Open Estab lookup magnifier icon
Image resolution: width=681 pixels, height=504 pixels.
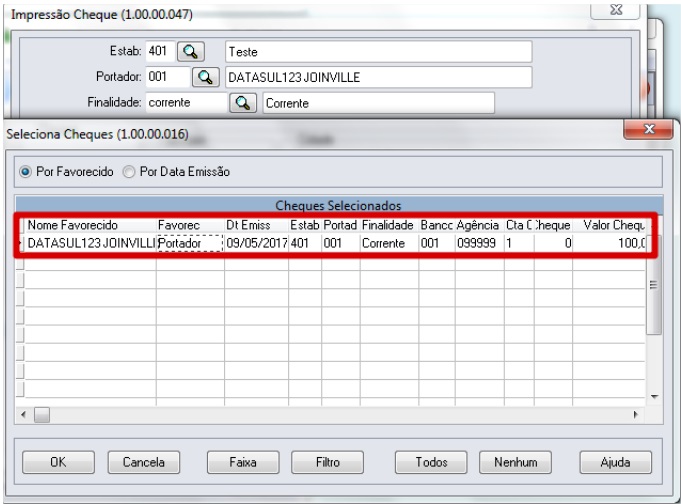(191, 52)
